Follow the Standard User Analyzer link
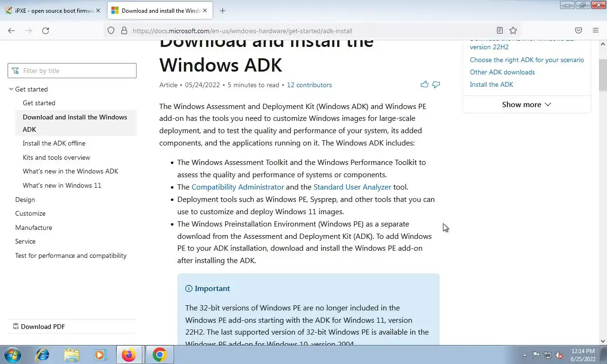Viewport: 607px width, 364px height. (x=352, y=187)
